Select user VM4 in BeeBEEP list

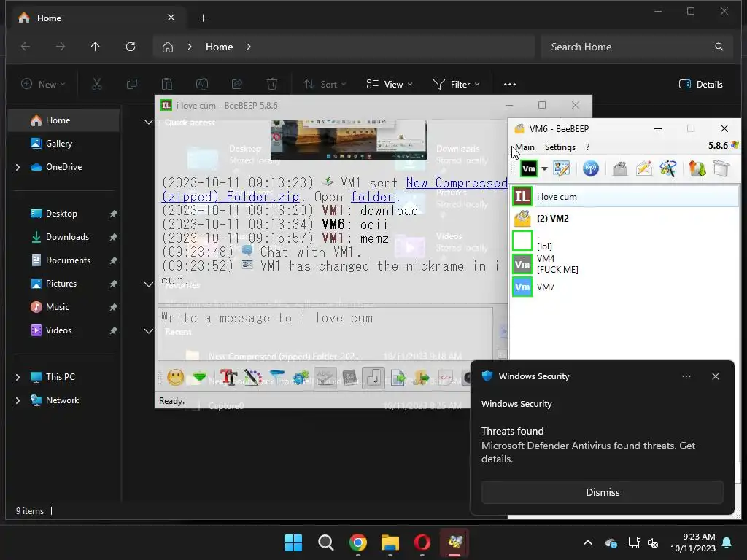[x=625, y=264]
